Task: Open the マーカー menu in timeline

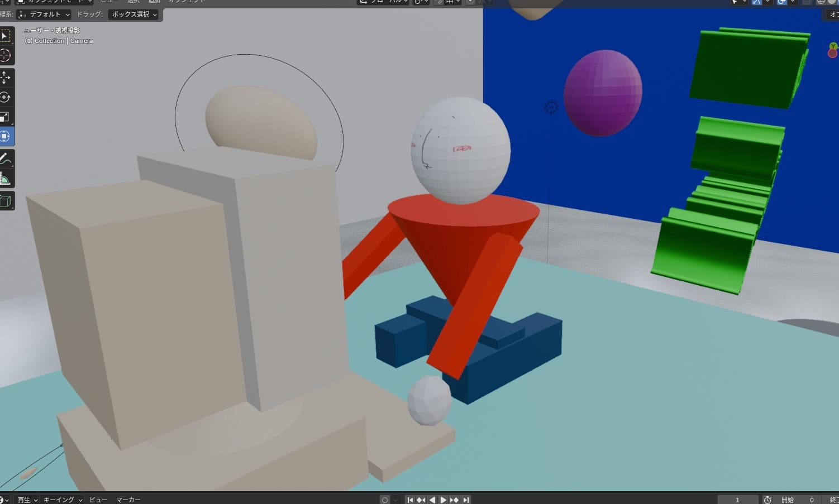Action: point(128,500)
